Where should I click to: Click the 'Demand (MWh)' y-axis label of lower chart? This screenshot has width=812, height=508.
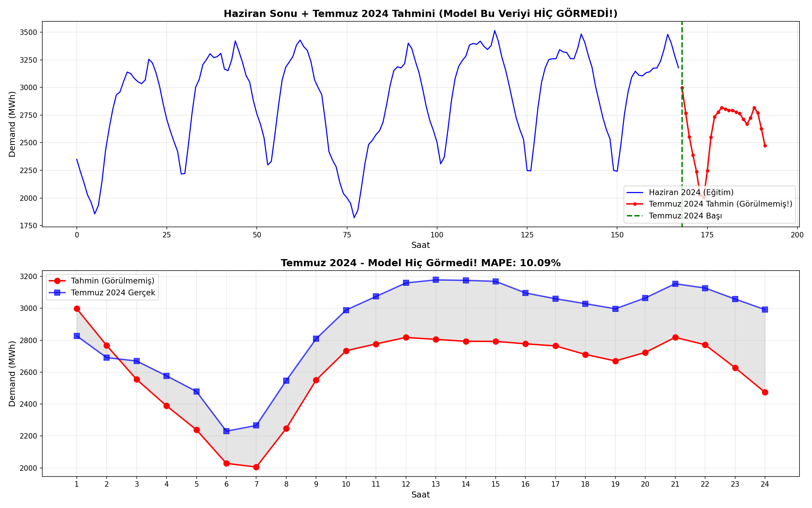point(12,374)
